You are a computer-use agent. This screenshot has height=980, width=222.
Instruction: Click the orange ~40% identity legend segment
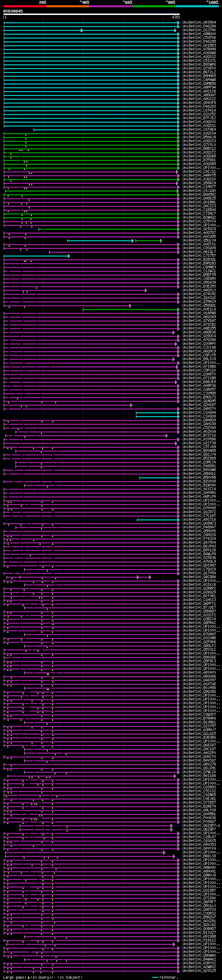pos(68,6)
